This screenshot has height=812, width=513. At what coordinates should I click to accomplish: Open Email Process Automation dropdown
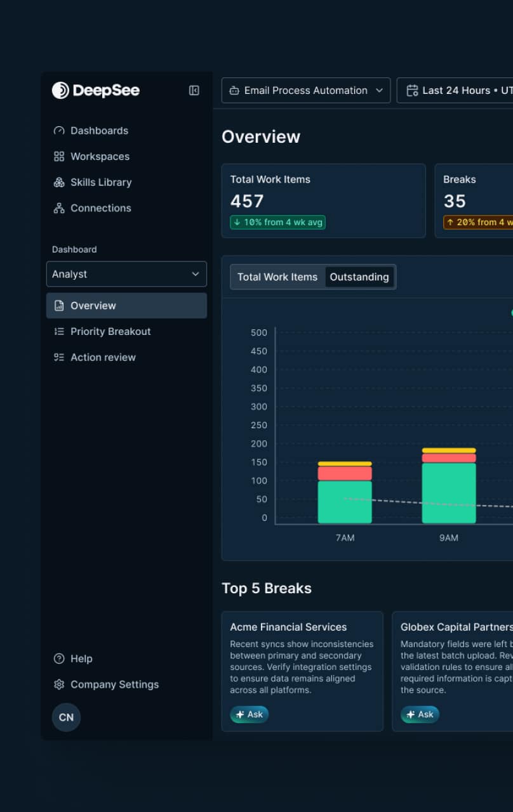click(306, 91)
